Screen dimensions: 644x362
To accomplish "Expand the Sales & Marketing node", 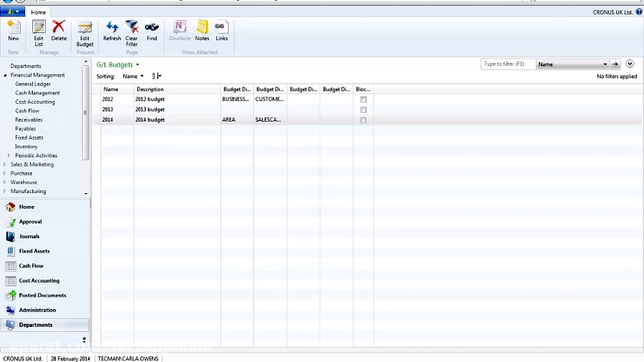I will point(5,165).
